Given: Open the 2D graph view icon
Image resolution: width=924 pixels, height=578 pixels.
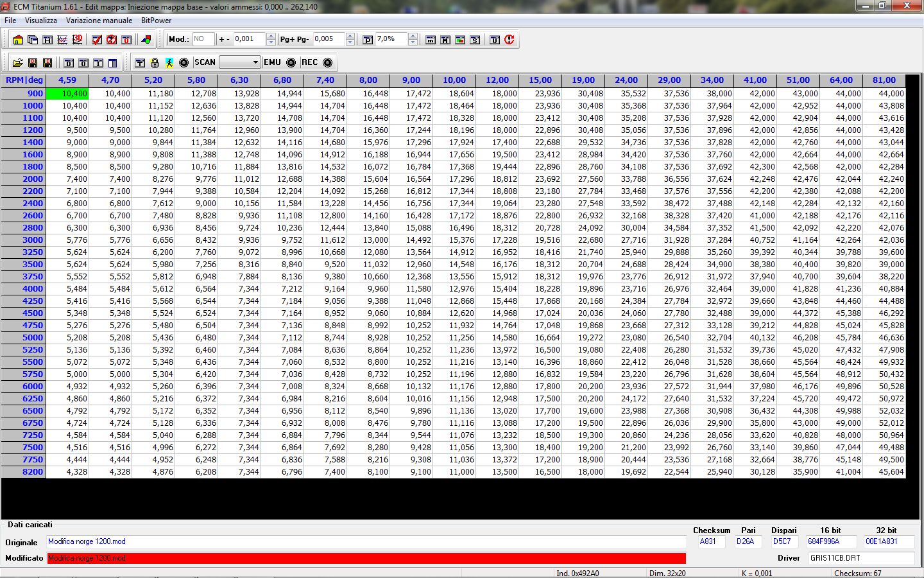Looking at the screenshot, I should [62, 40].
